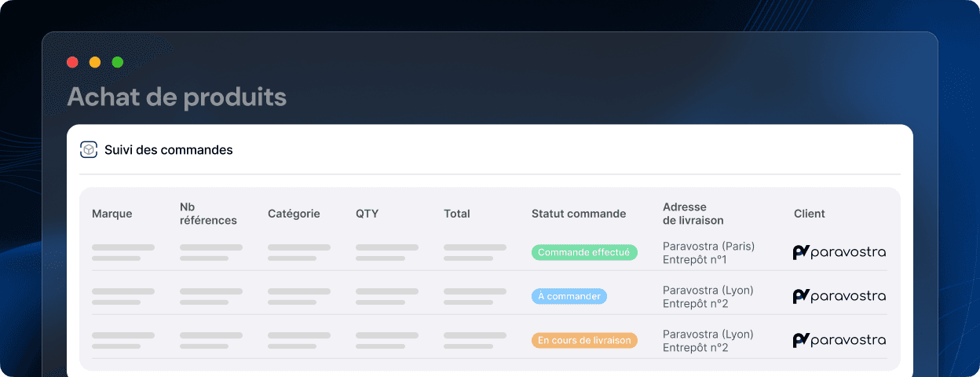Select the À commander status badge
Image resolution: width=980 pixels, height=377 pixels.
click(x=569, y=296)
